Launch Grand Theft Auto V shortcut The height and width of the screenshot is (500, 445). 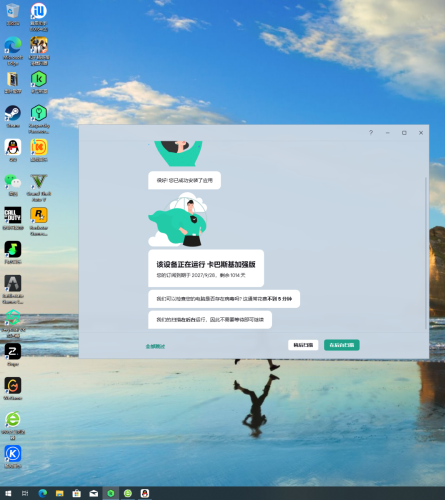(x=39, y=187)
